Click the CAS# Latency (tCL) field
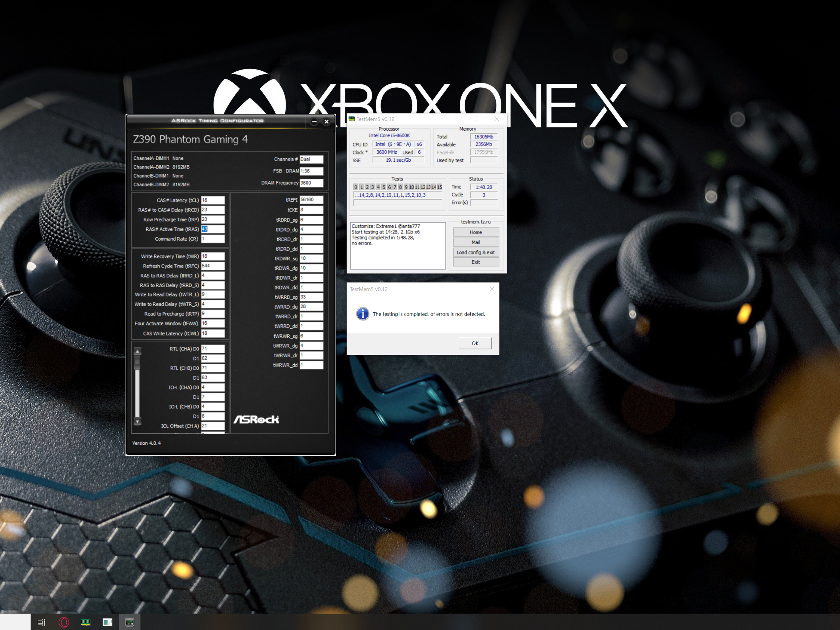This screenshot has width=840, height=630. point(213,200)
